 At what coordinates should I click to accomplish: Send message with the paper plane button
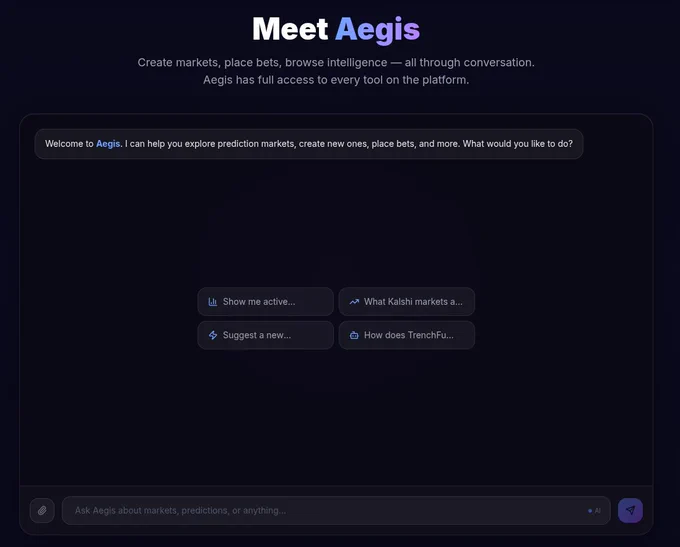[630, 510]
